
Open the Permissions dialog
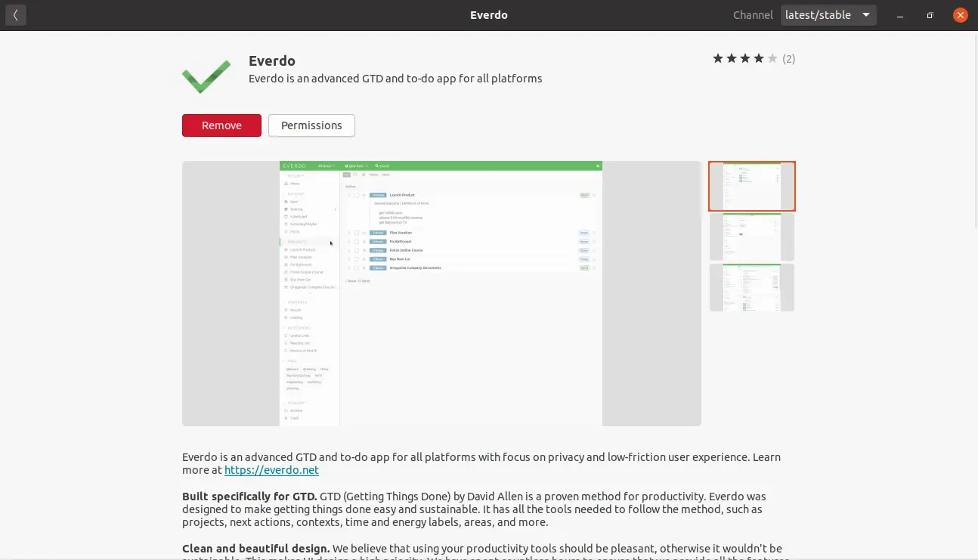tap(311, 125)
